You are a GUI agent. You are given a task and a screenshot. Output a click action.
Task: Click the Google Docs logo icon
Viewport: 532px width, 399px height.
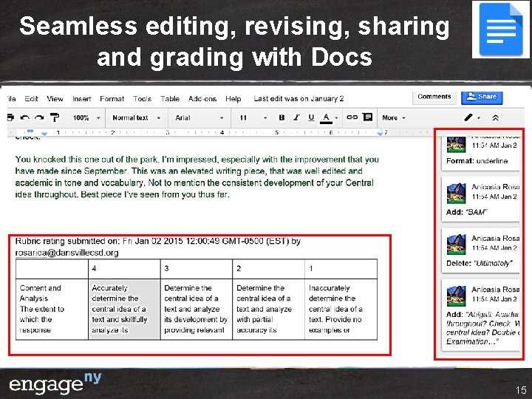tap(501, 29)
